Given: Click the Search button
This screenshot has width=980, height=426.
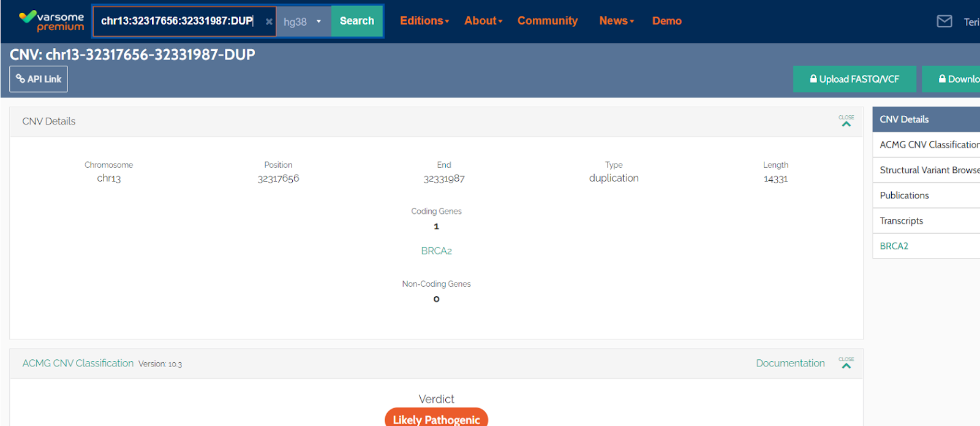Looking at the screenshot, I should point(357,21).
